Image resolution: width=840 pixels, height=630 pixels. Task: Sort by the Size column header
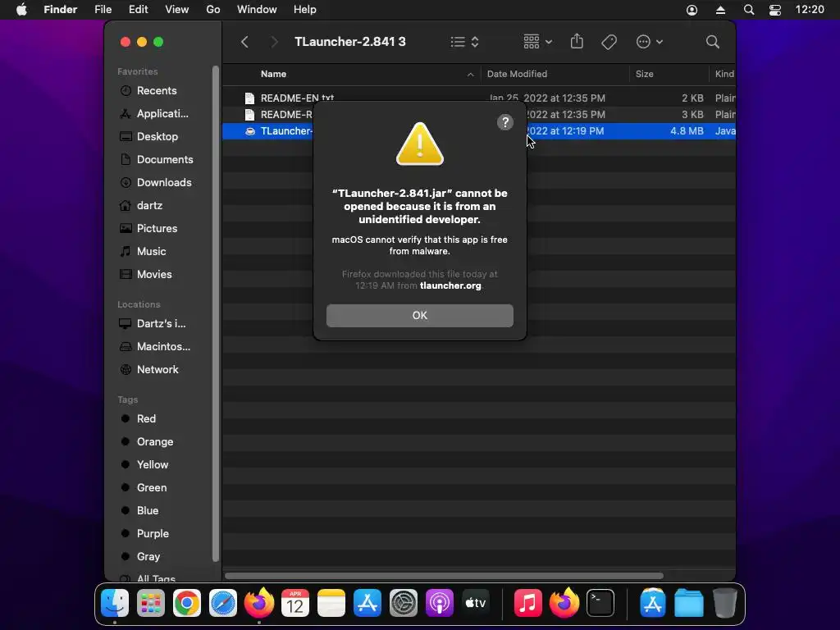pyautogui.click(x=644, y=74)
